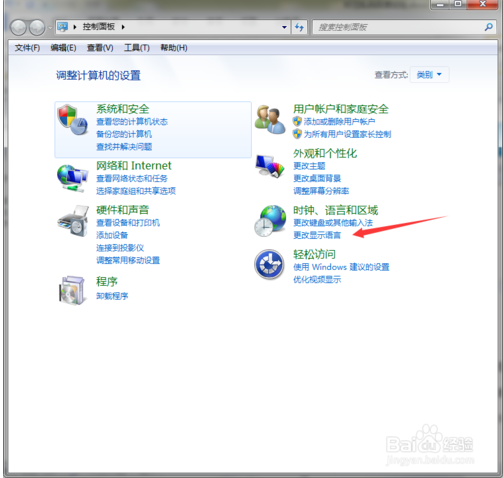The image size is (503, 478).
Task: Expand the address bar history dropdown arrow
Action: pyautogui.click(x=284, y=27)
